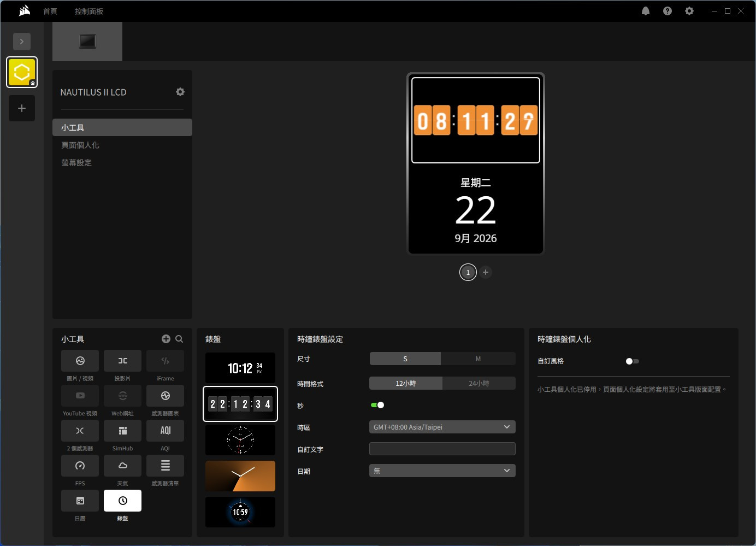Viewport: 756px width, 546px height.
Task: Open iCUE settings gear in title bar
Action: click(689, 11)
